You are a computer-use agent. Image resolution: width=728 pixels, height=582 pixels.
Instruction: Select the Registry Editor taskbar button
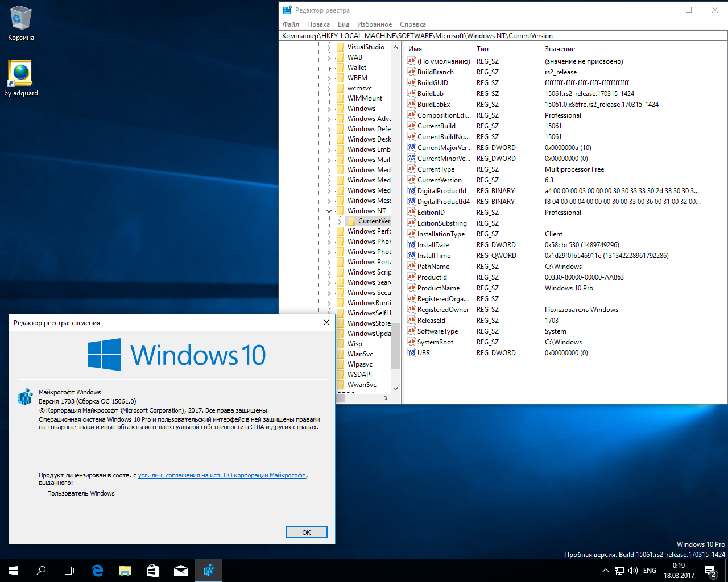click(x=209, y=571)
